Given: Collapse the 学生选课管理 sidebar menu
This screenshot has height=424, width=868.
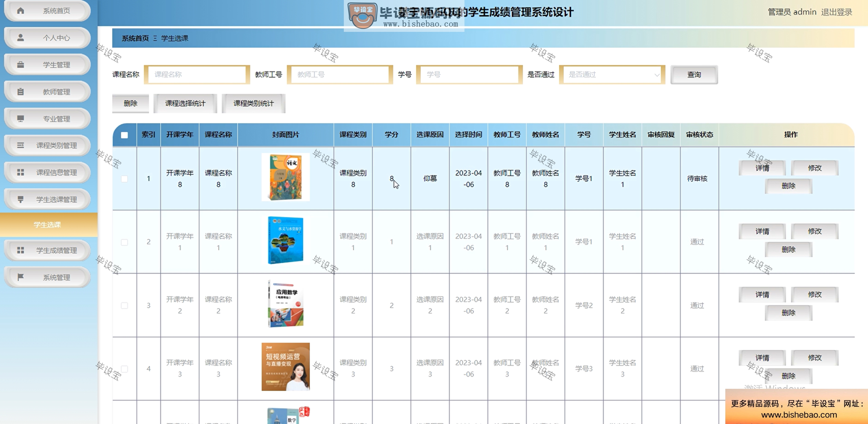Looking at the screenshot, I should pyautogui.click(x=47, y=200).
